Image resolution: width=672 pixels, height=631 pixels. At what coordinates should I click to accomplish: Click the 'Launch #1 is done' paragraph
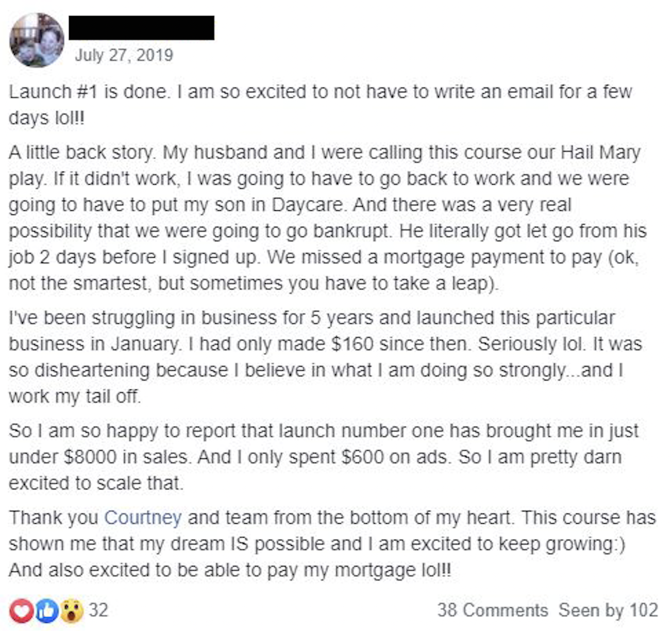pyautogui.click(x=320, y=105)
